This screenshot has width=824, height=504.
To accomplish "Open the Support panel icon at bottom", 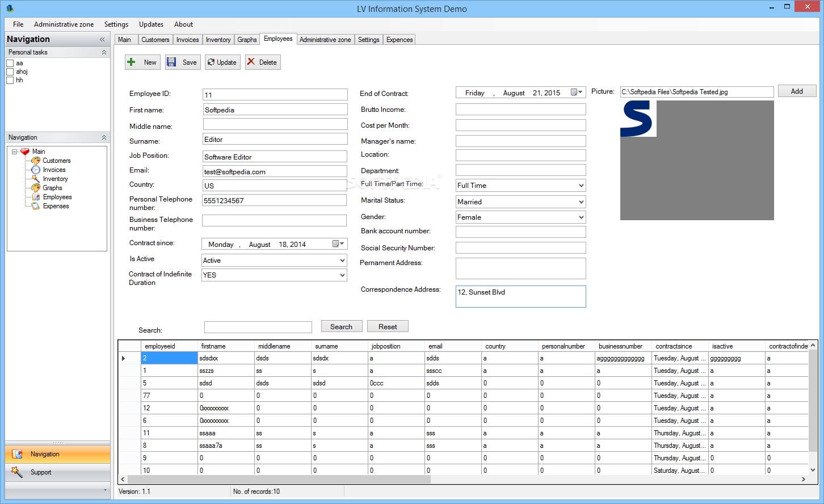I will point(17,472).
